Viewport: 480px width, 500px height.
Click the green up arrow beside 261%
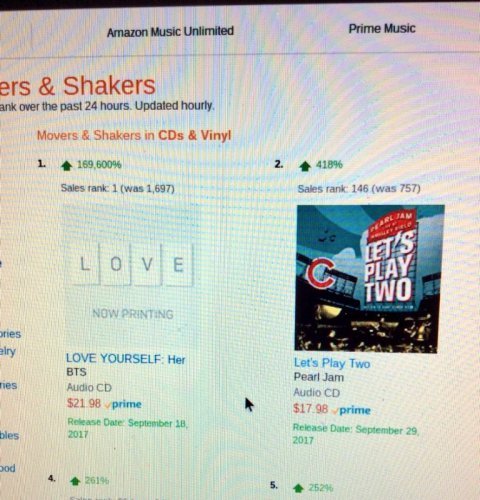[x=75, y=481]
